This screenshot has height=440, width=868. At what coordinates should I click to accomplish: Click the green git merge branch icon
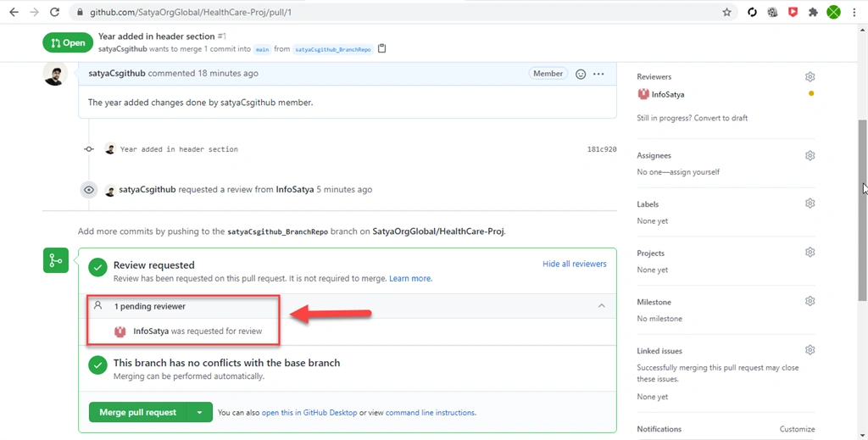[56, 260]
